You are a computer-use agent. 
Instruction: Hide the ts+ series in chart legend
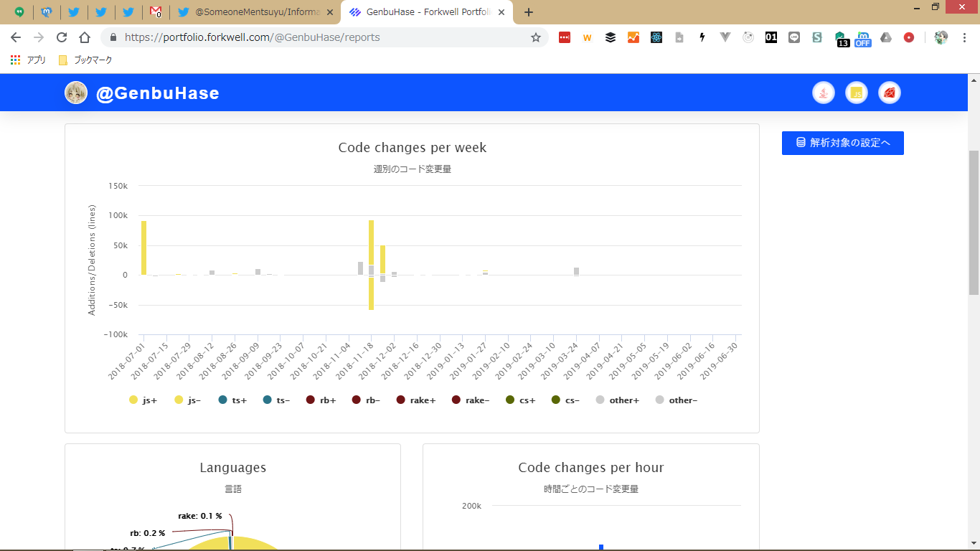(x=232, y=400)
